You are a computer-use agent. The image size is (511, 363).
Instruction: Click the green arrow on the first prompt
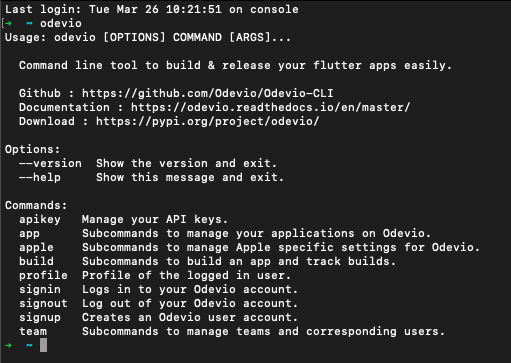[8, 23]
